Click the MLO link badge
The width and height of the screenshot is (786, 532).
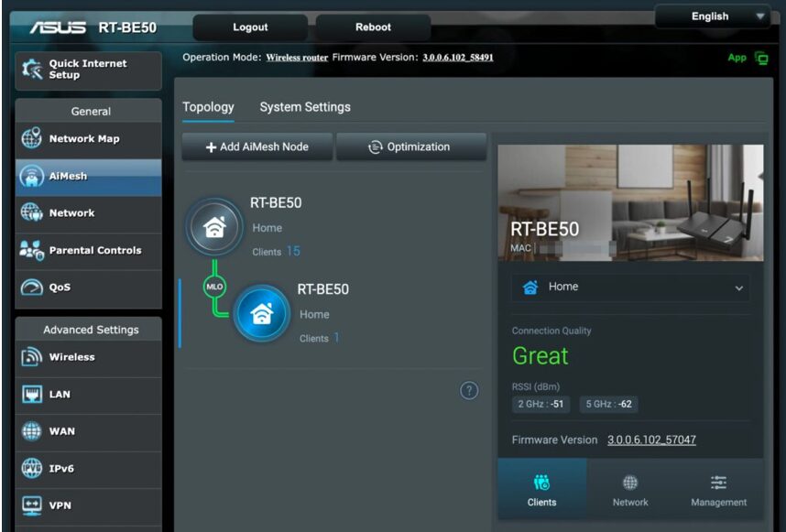pyautogui.click(x=214, y=286)
